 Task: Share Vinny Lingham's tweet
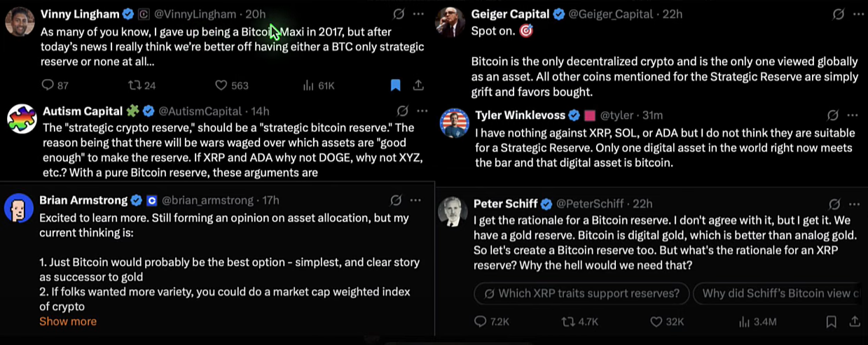coord(418,85)
